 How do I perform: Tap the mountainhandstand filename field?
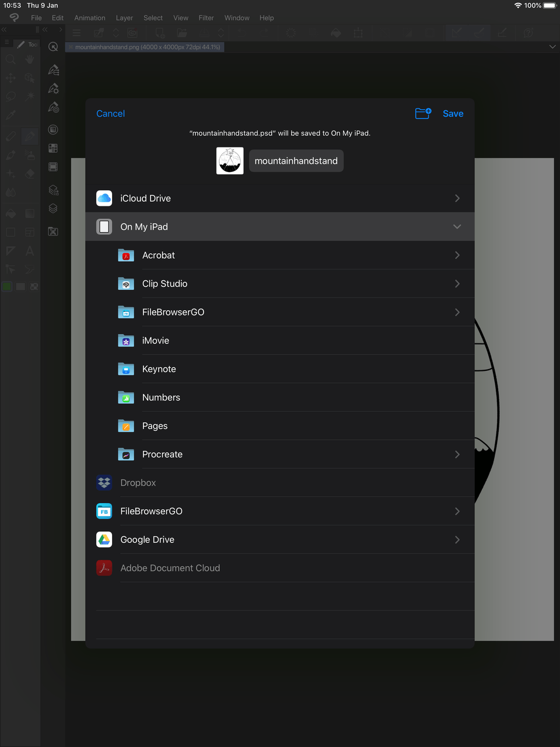pos(296,161)
